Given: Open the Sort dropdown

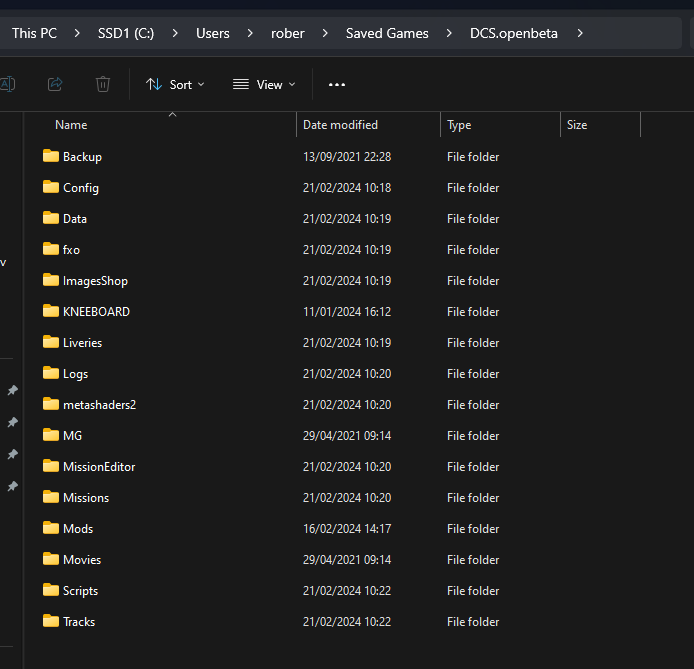Looking at the screenshot, I should 175,85.
